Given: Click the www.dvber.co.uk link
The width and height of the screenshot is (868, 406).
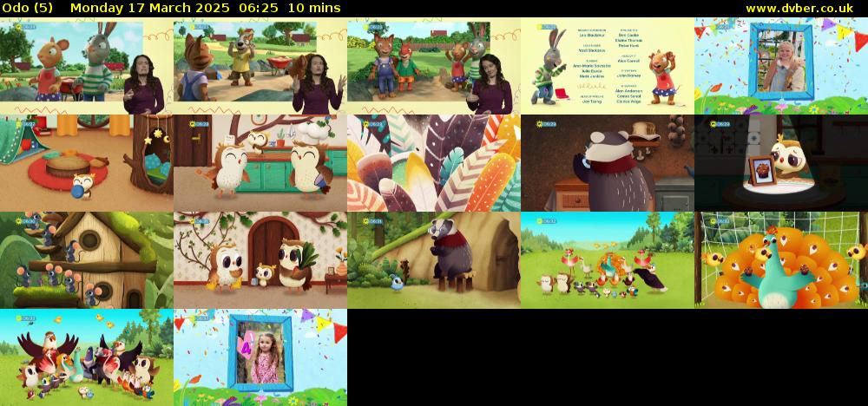Looking at the screenshot, I should (799, 9).
